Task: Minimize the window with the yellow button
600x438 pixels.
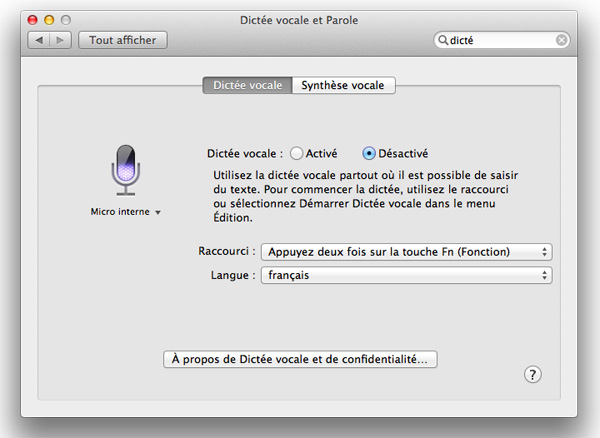Action: [49, 19]
